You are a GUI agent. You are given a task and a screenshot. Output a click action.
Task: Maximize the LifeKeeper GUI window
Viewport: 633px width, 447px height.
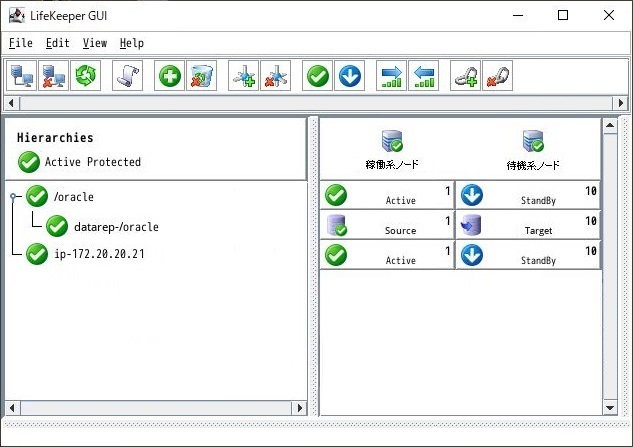point(563,15)
